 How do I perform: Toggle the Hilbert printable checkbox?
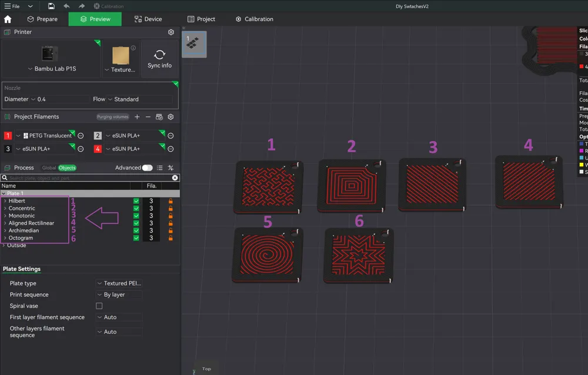pos(136,201)
